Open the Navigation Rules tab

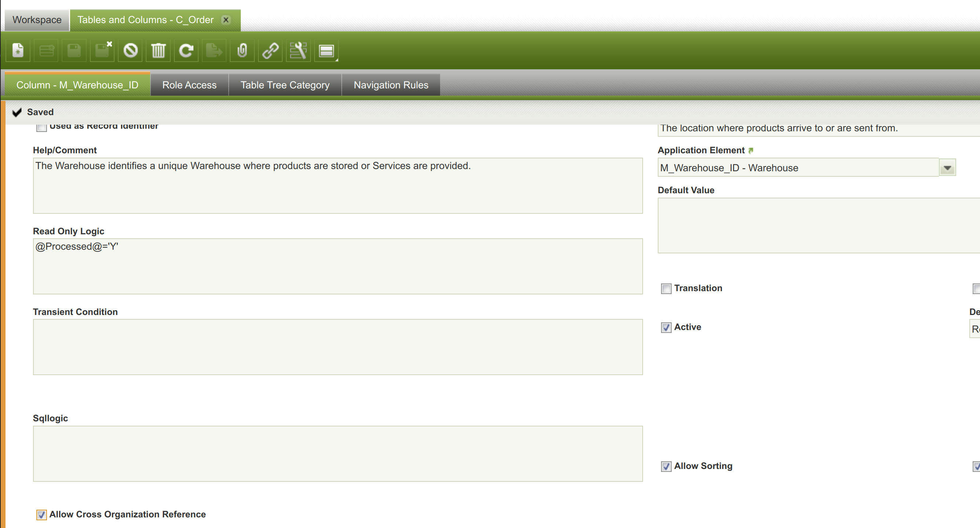point(391,85)
